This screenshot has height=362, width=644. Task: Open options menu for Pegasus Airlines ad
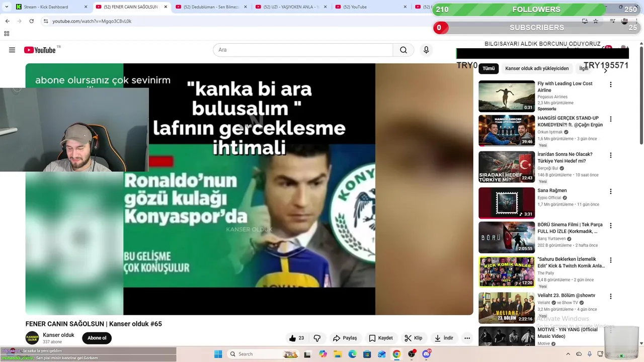tap(611, 84)
